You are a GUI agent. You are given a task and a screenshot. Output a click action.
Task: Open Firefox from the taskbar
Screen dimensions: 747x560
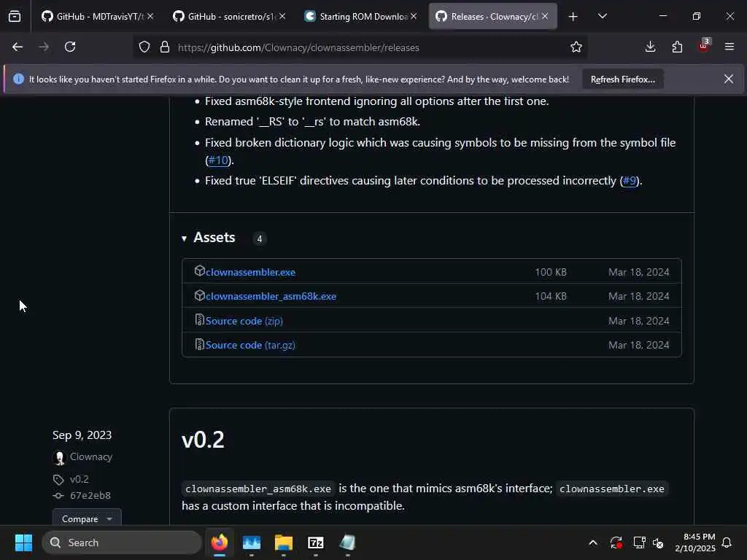220,542
